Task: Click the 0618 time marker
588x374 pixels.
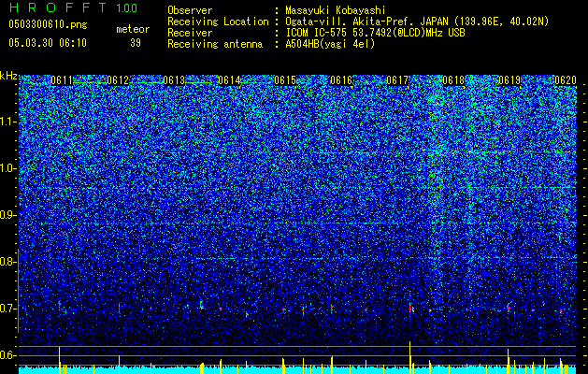Action: [453, 80]
